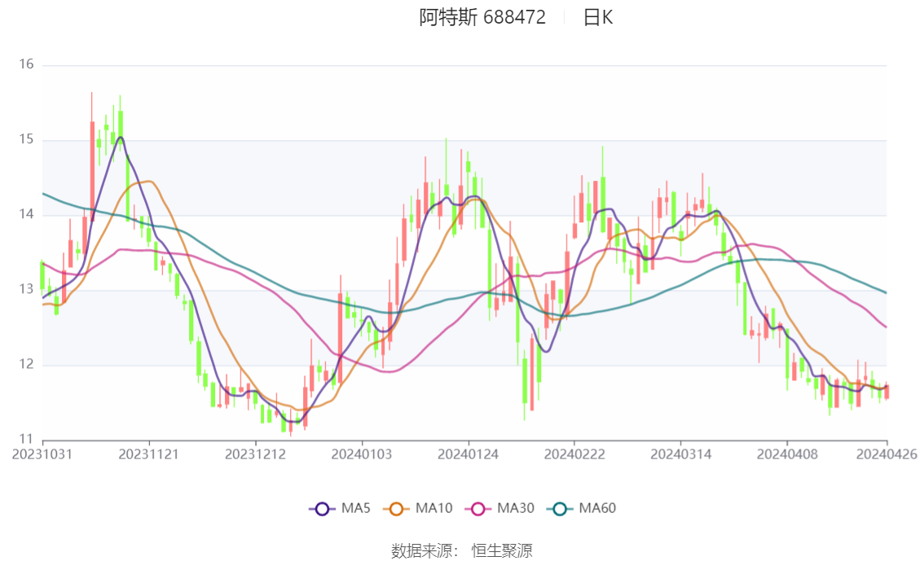Click the 13 price axis label
This screenshot has width=924, height=561.
pyautogui.click(x=26, y=289)
